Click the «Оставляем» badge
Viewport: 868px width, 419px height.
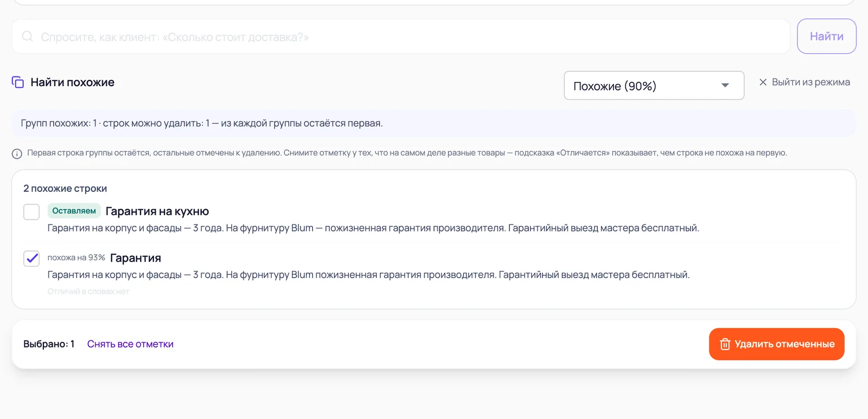[74, 211]
